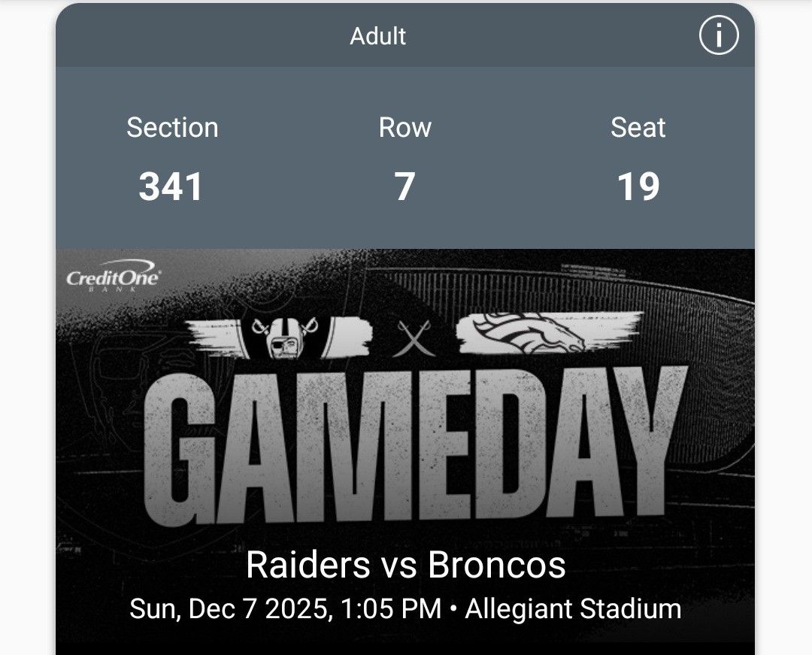Viewport: 812px width, 655px height.
Task: Tap the circle enclosing the info symbol
Action: [718, 35]
